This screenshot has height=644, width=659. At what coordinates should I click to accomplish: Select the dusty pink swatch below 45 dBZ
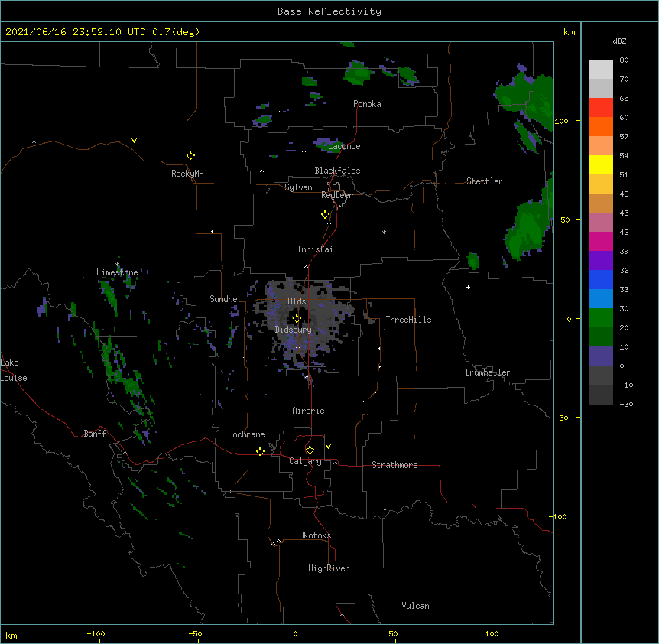[601, 223]
